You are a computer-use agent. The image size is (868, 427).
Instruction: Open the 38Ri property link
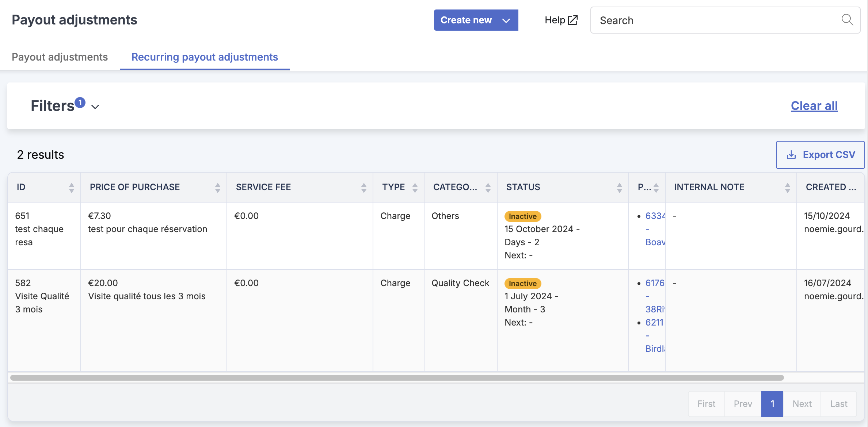pos(655,309)
